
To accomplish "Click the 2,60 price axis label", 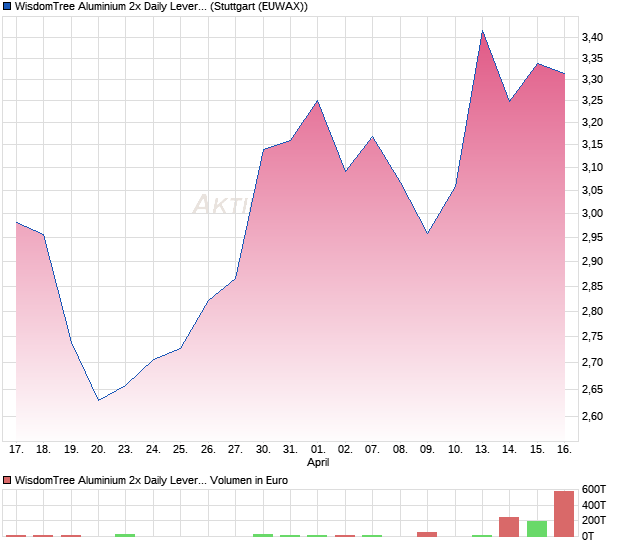I will [593, 416].
